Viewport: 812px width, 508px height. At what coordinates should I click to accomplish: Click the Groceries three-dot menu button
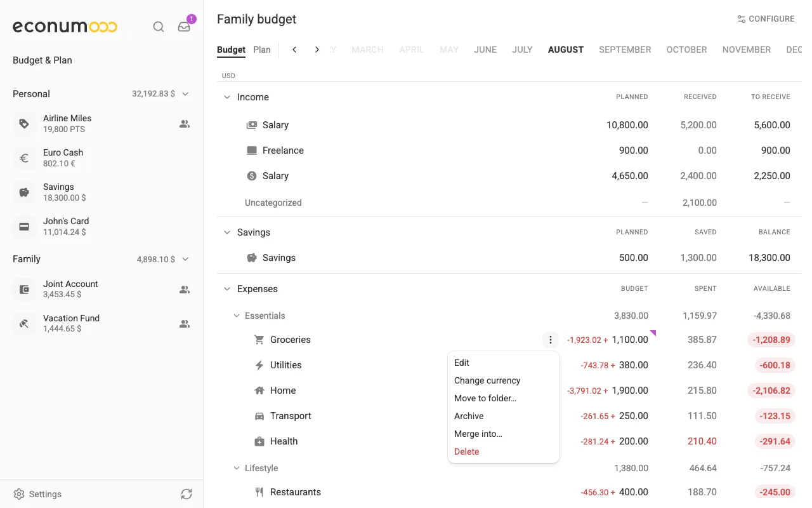(x=551, y=340)
